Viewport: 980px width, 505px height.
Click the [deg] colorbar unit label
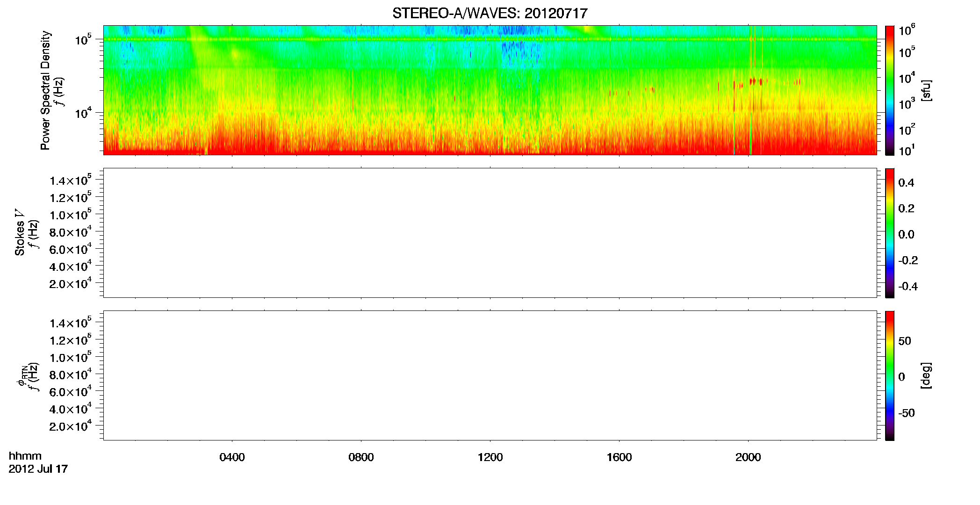click(x=926, y=375)
